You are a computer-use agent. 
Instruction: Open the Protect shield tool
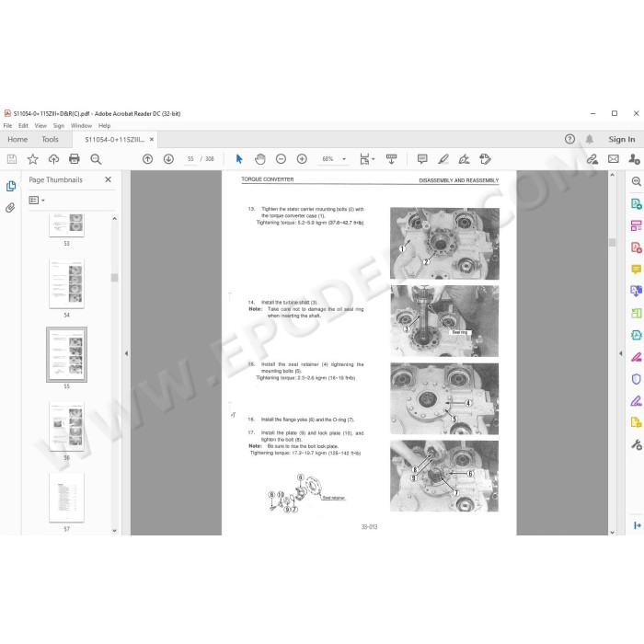(637, 379)
